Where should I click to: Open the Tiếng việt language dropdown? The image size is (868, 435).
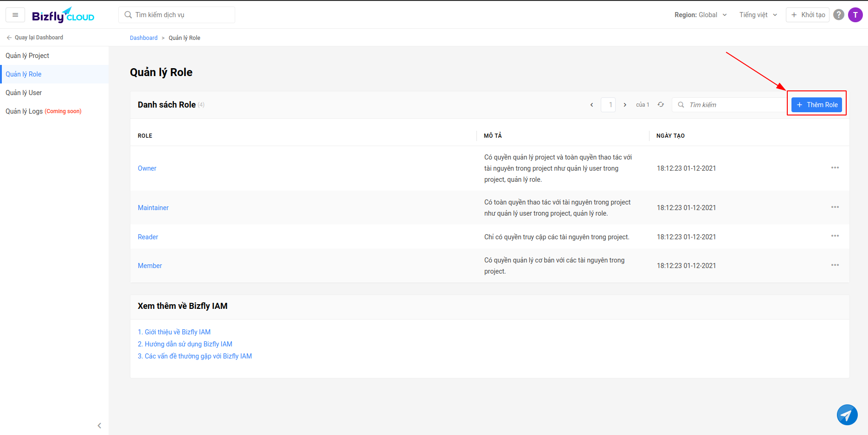758,15
